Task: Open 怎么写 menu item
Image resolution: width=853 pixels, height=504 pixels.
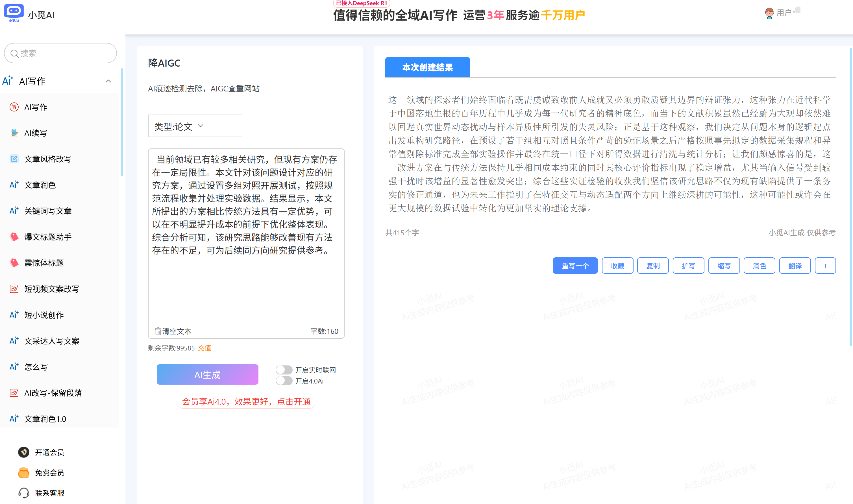Action: click(36, 367)
